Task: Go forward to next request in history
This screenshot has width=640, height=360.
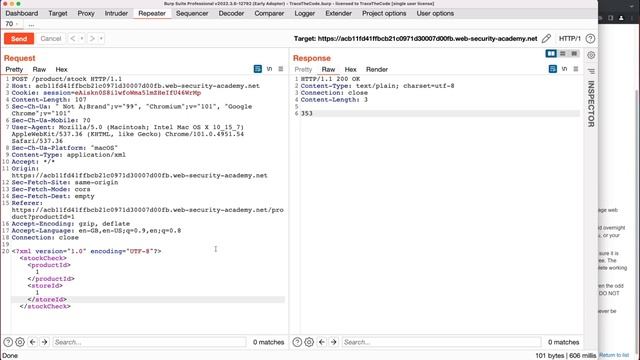Action: click(x=92, y=38)
